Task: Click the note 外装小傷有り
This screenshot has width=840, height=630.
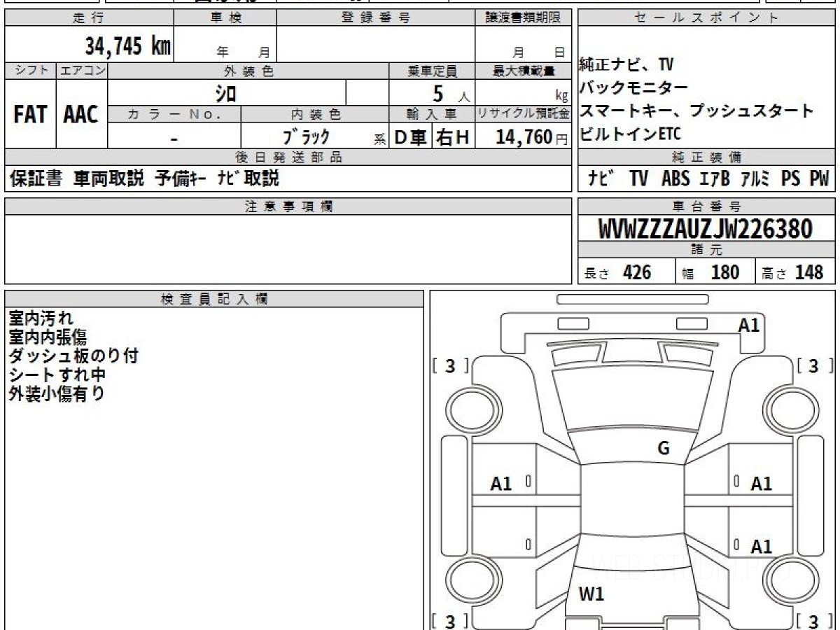Action: pos(57,393)
